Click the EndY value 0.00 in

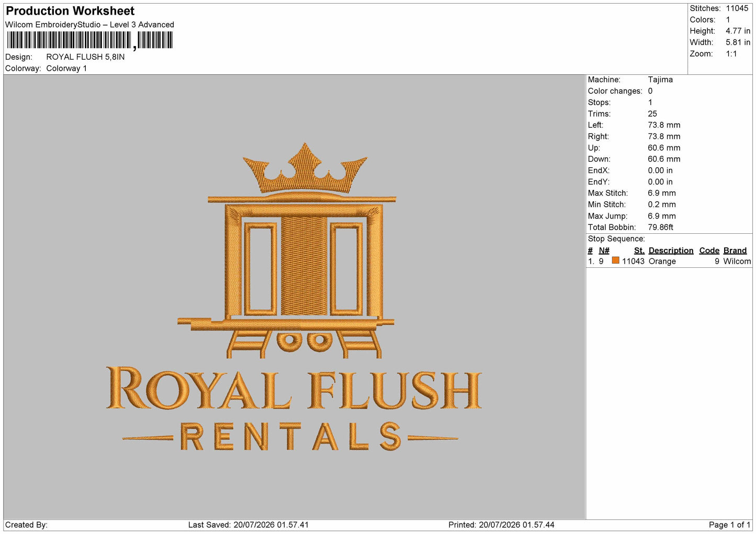(660, 182)
